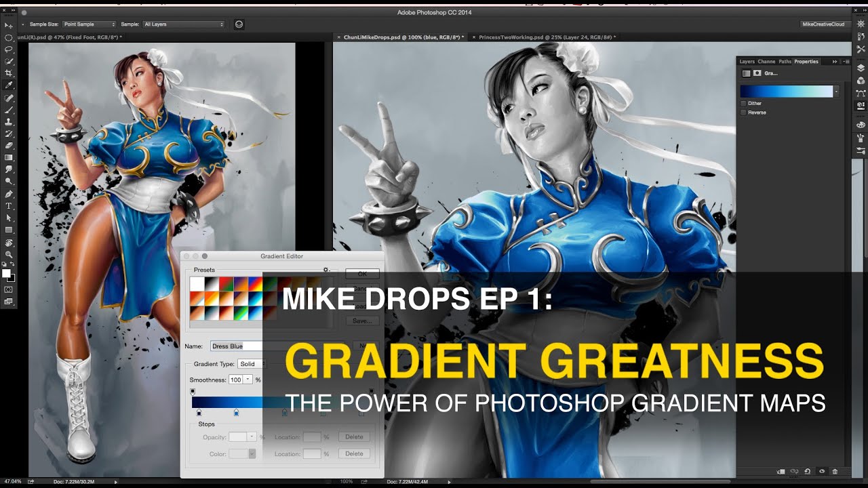Select the Gradient tool in toolbar
The height and width of the screenshot is (488, 868).
click(9, 157)
